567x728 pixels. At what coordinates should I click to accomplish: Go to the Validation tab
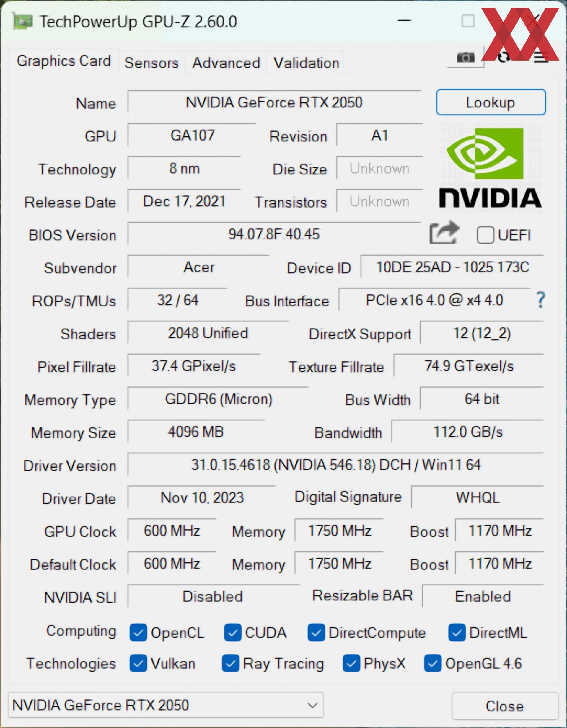point(306,63)
